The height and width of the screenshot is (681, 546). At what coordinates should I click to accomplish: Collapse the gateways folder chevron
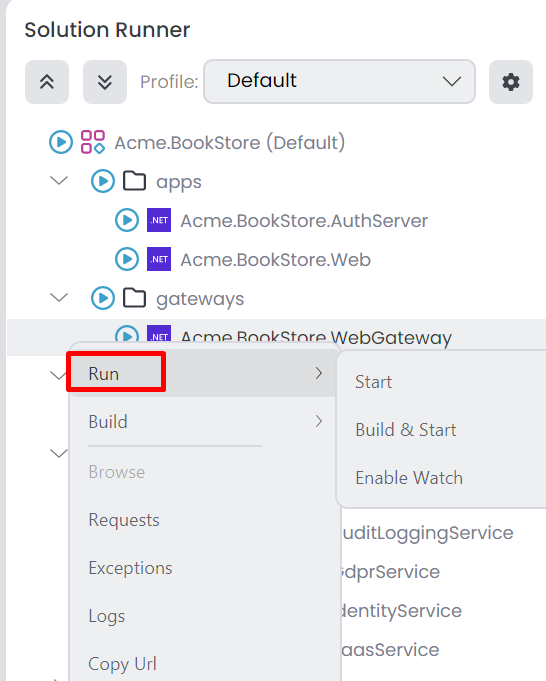pyautogui.click(x=59, y=298)
